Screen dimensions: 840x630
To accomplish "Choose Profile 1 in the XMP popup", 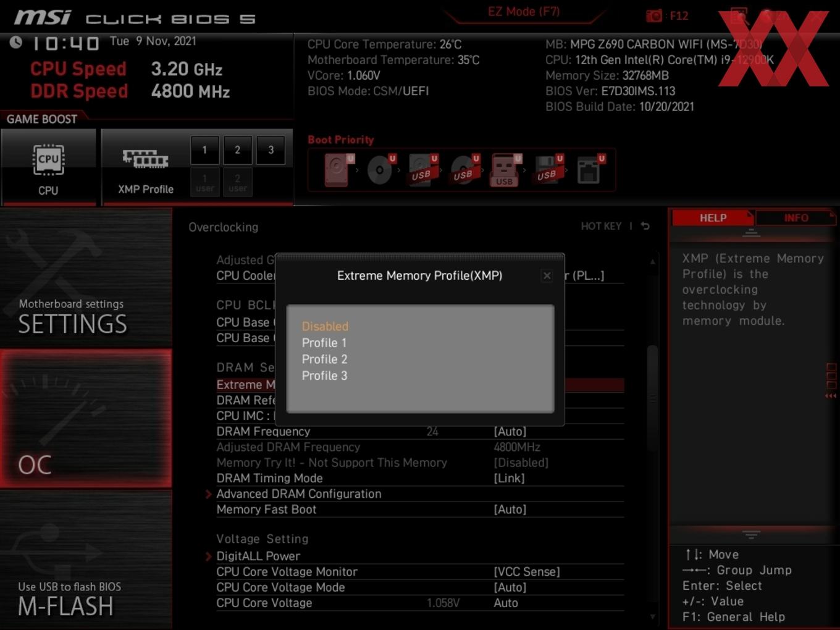I will 324,343.
